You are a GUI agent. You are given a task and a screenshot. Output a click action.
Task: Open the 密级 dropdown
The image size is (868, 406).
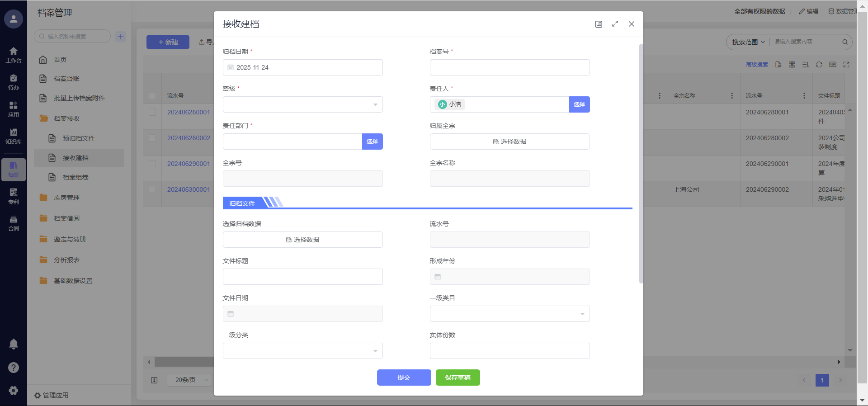coord(302,104)
